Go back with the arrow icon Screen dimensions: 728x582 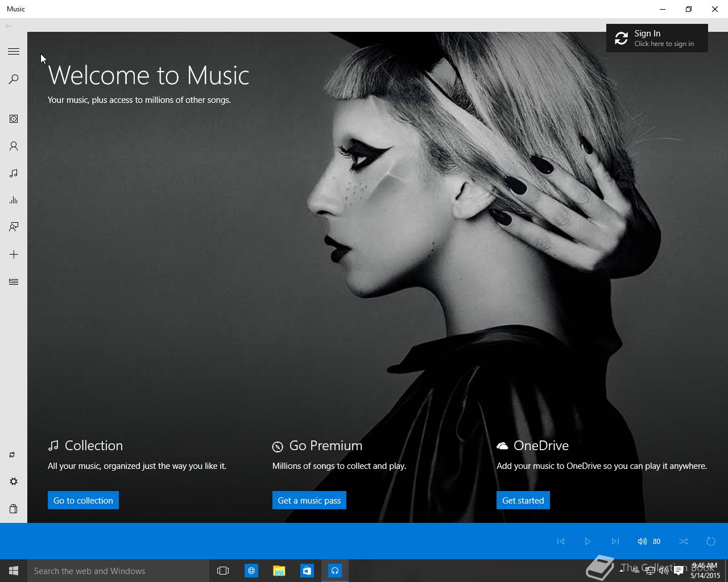coord(9,26)
